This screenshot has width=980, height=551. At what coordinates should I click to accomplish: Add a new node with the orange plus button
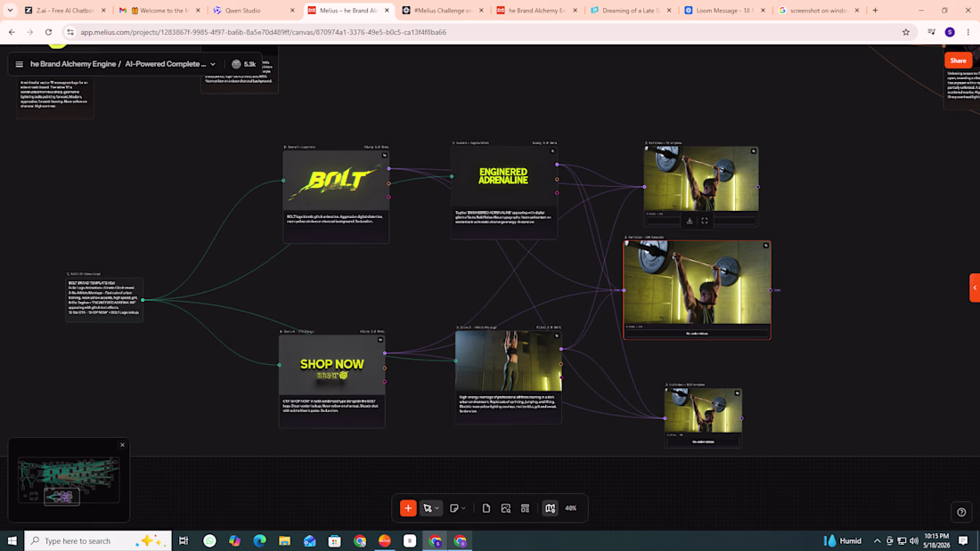point(408,508)
